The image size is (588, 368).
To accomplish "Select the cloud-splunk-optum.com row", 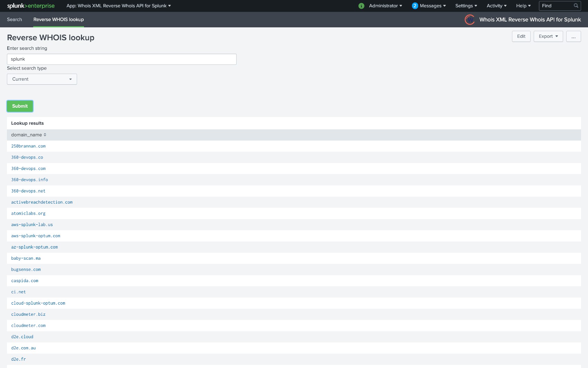I will tap(294, 303).
